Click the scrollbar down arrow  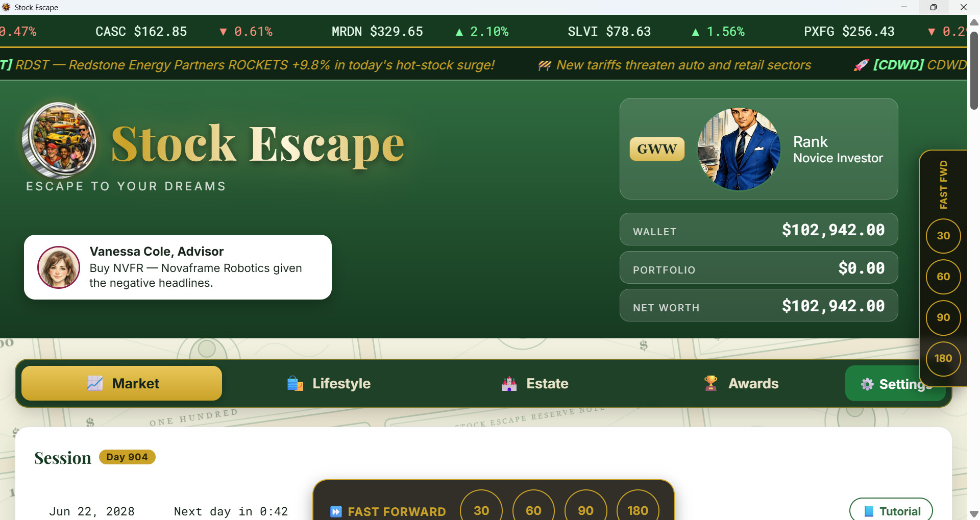tap(974, 514)
